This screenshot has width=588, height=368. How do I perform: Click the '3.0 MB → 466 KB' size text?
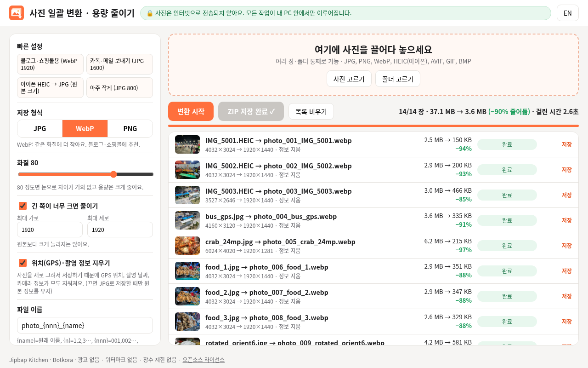(448, 190)
